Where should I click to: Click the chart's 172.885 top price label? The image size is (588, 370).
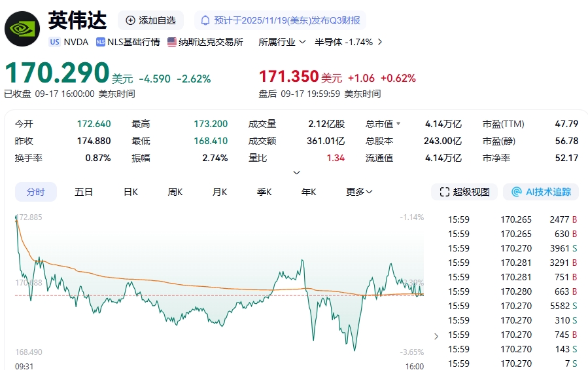pyautogui.click(x=29, y=217)
